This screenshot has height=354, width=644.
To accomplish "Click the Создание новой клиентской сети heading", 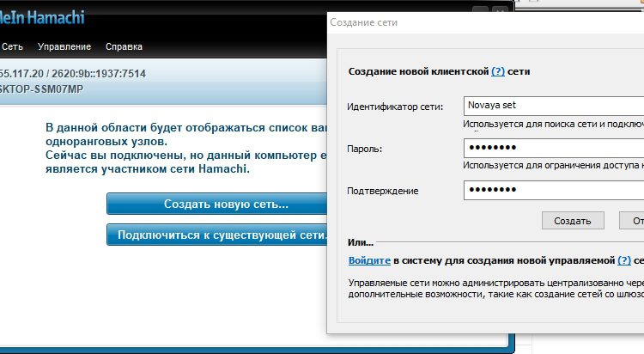I will tap(439, 71).
